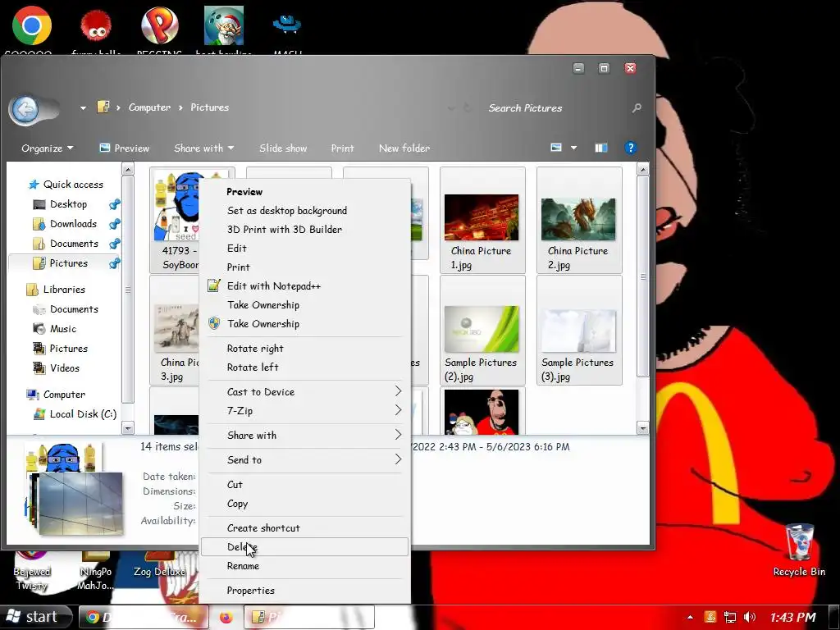Open the Share with toolbar dropdown

tap(203, 148)
